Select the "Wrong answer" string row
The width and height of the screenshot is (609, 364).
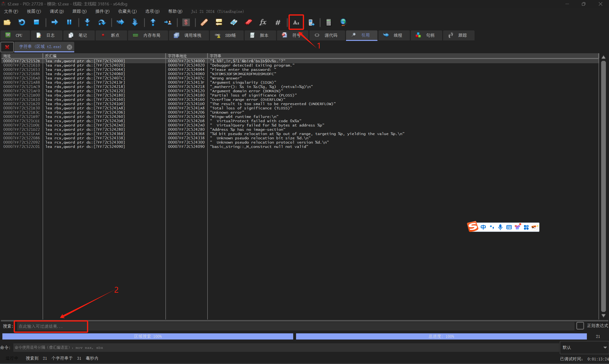click(226, 78)
